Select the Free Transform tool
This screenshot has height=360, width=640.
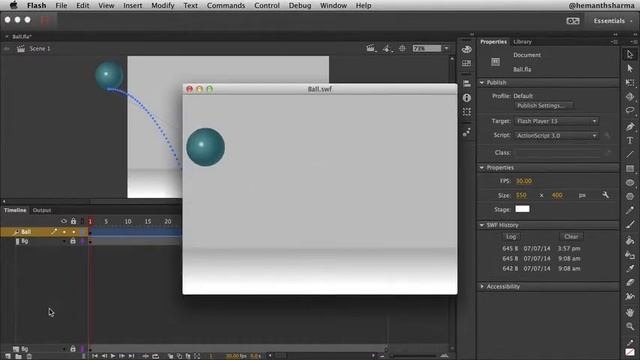click(x=630, y=82)
